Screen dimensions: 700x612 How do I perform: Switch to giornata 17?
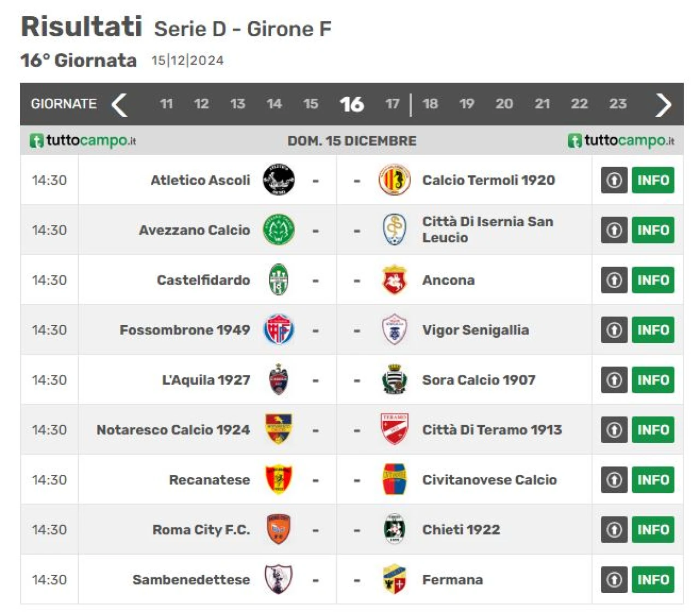tap(392, 104)
